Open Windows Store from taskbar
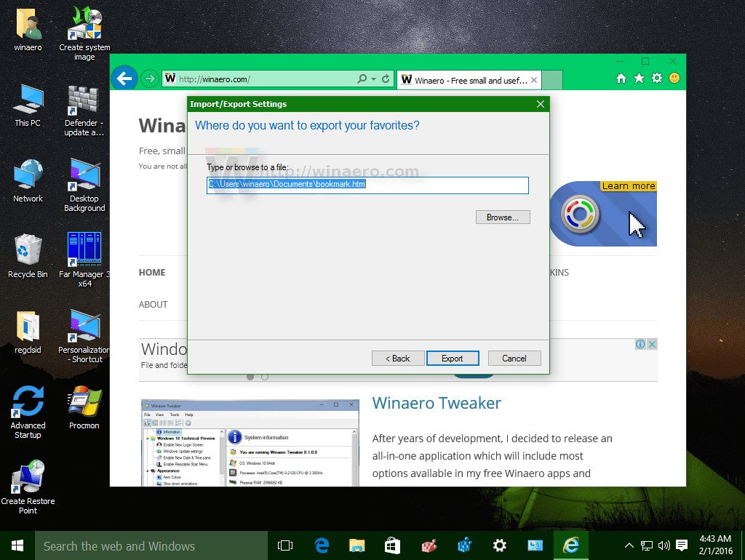The width and height of the screenshot is (745, 560). point(392,545)
